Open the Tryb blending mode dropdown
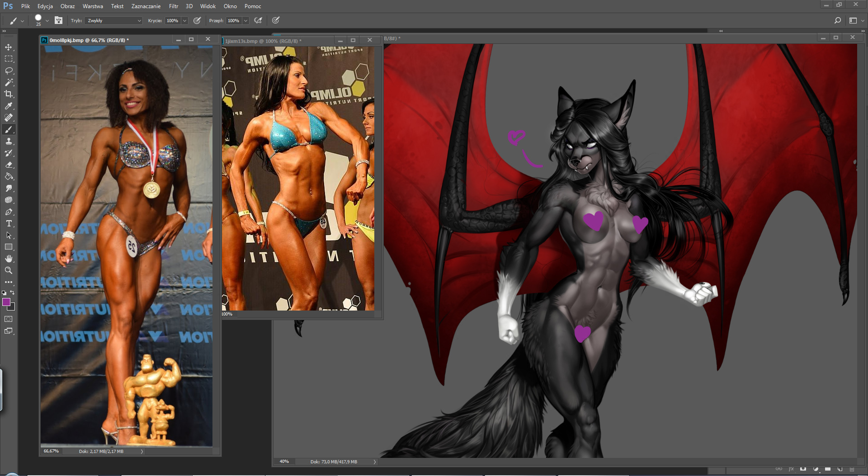 (113, 21)
